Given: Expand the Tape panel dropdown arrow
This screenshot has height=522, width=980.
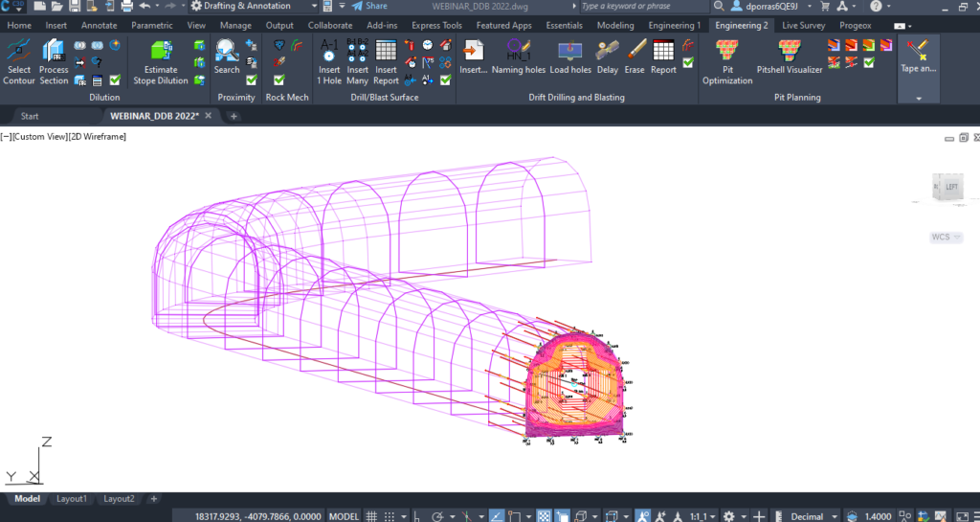Looking at the screenshot, I should click(918, 98).
